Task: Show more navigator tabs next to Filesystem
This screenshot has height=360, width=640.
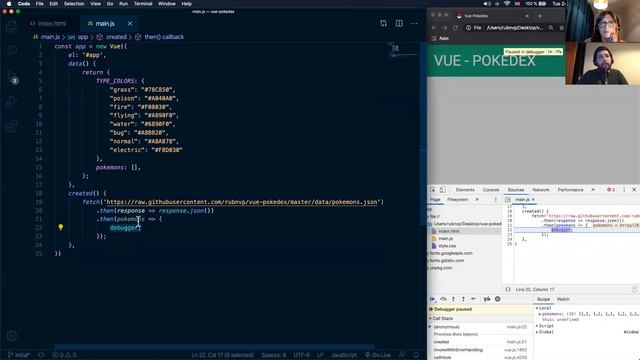Action: tap(477, 200)
